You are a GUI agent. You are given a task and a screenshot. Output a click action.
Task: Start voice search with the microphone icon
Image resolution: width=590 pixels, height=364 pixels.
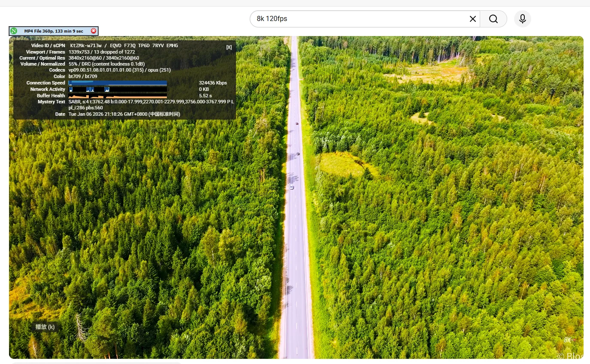[x=522, y=19]
